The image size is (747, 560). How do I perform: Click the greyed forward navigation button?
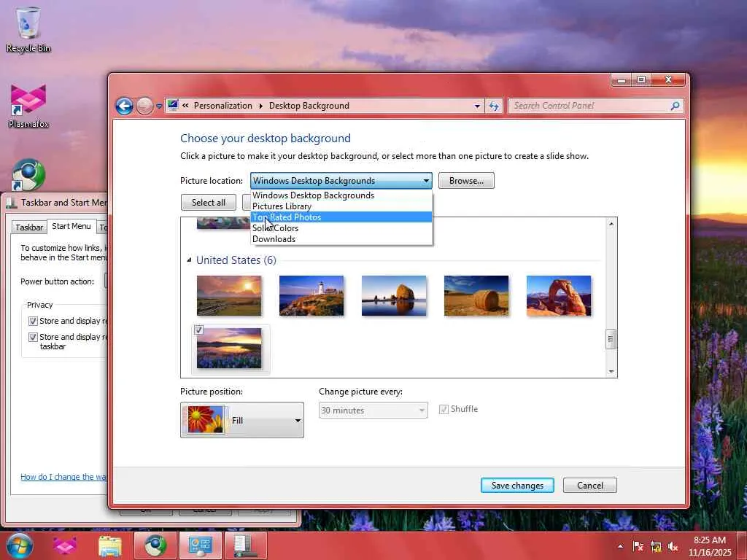pos(145,106)
